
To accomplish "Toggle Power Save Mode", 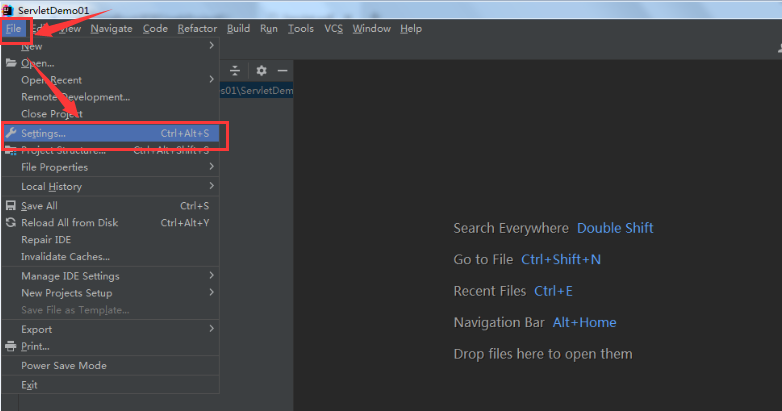I will 111,366.
